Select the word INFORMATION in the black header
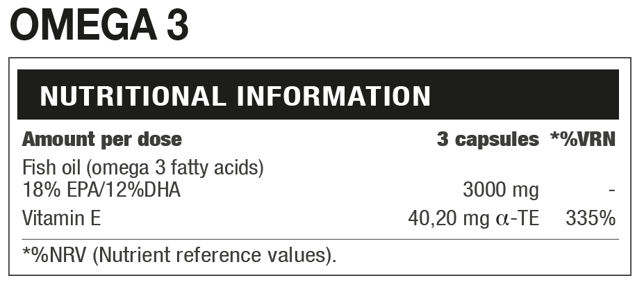Image resolution: width=644 pixels, height=285 pixels. point(334,96)
